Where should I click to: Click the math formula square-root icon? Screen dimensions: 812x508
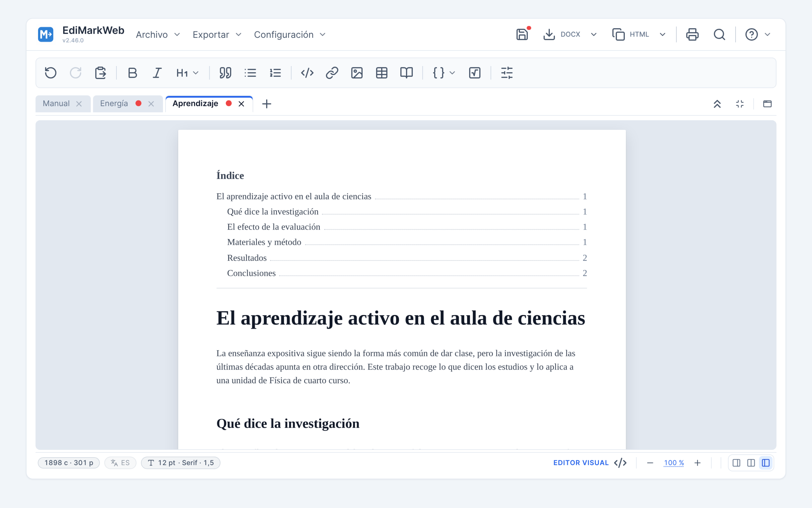tap(475, 73)
